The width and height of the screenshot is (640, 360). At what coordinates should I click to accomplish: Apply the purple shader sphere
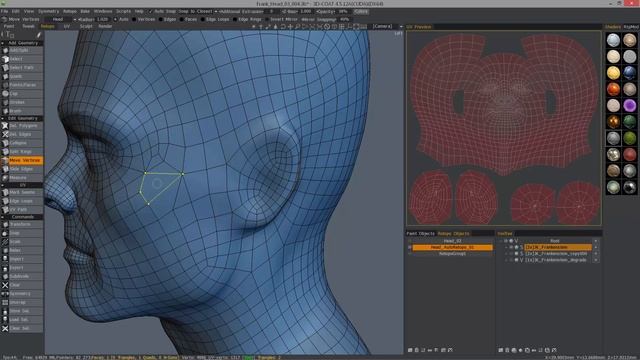point(629,106)
